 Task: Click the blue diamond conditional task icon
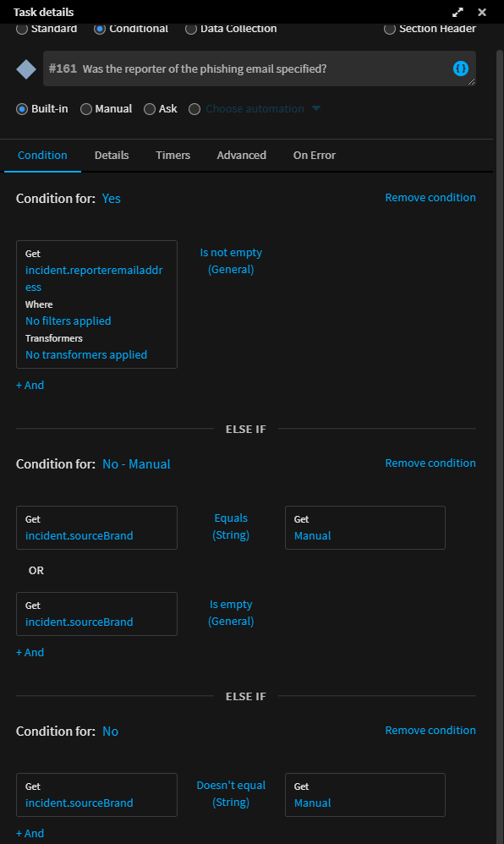26,69
